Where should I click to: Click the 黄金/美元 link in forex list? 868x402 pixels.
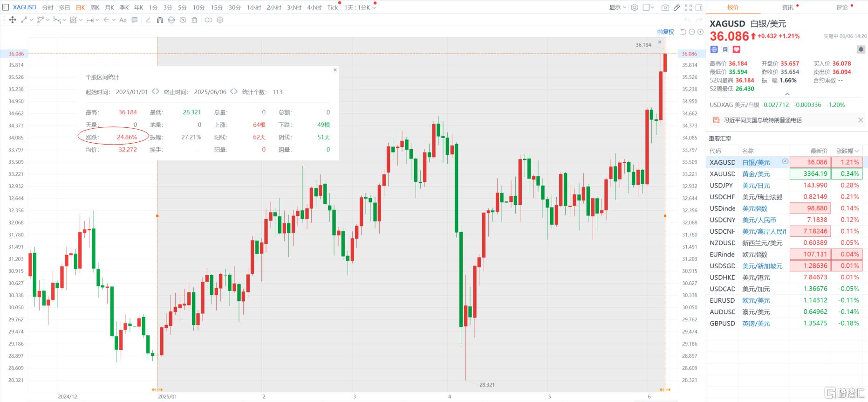click(756, 174)
